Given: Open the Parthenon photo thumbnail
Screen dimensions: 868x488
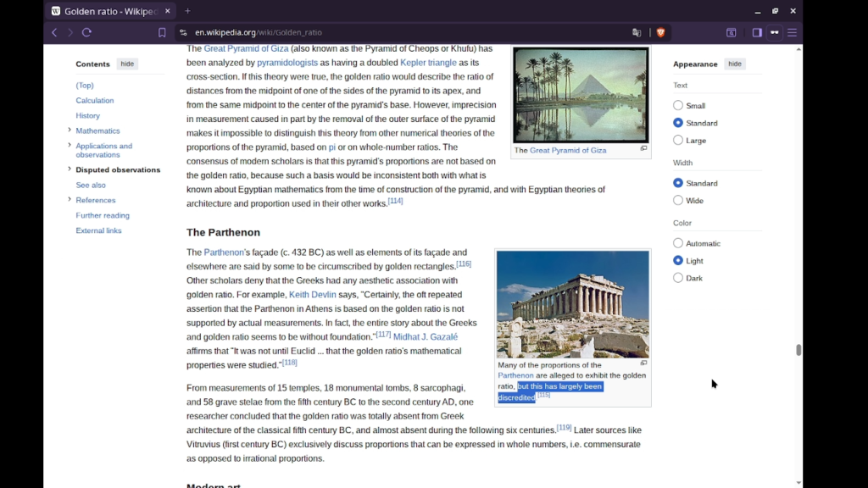Looking at the screenshot, I should click(x=573, y=304).
